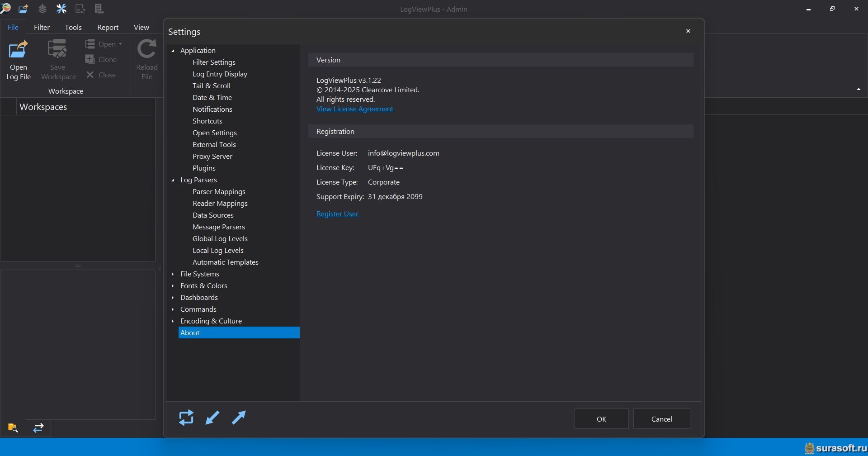Screen dimensions: 868x456
Task: Open the File ribbon tab
Action: click(13, 27)
